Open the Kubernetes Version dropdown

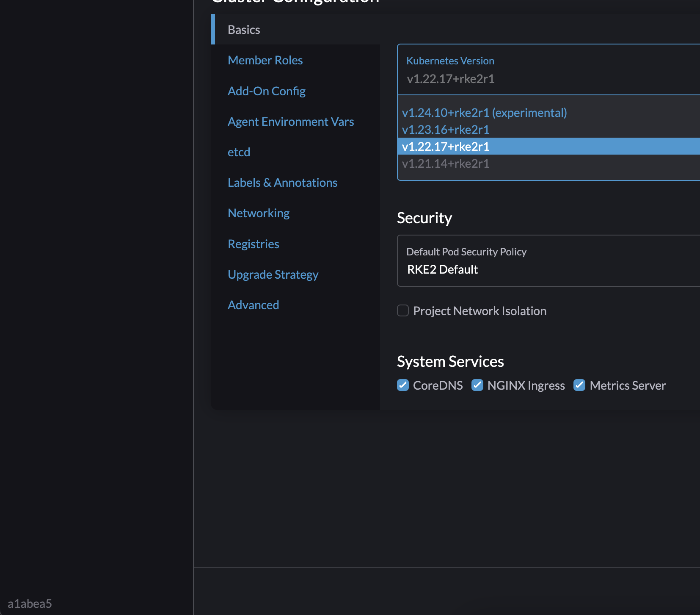tap(508, 70)
